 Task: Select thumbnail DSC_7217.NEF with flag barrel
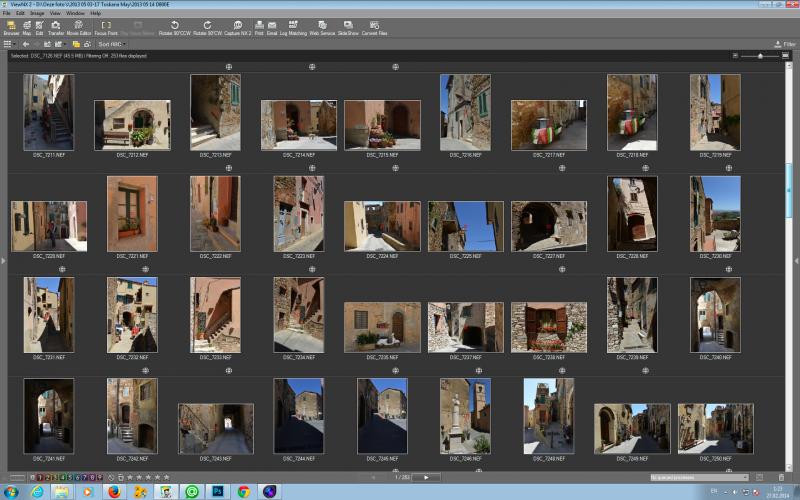point(548,125)
